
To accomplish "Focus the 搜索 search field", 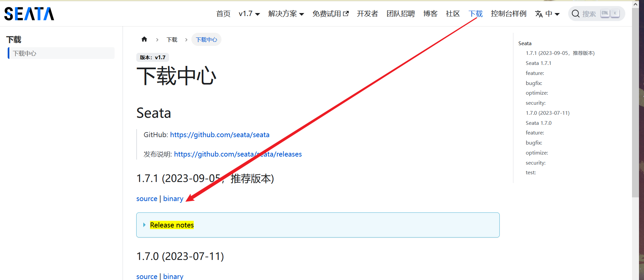I will pos(597,14).
